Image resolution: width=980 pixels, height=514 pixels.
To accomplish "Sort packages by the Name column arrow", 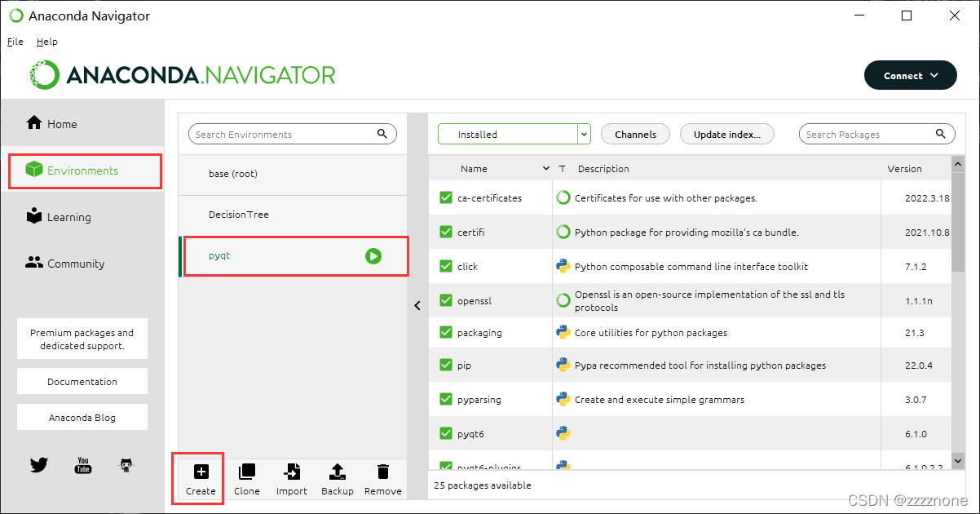I will 546,168.
